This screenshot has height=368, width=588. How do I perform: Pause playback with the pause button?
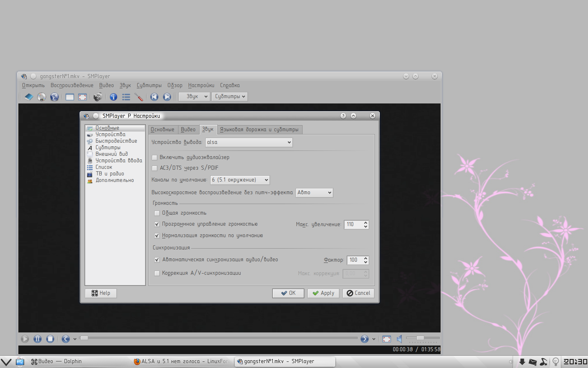point(38,339)
